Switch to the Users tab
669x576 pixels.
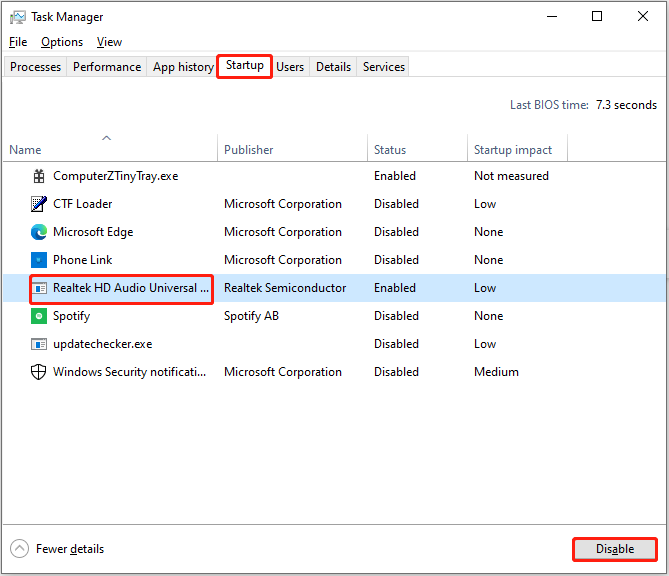click(x=290, y=67)
